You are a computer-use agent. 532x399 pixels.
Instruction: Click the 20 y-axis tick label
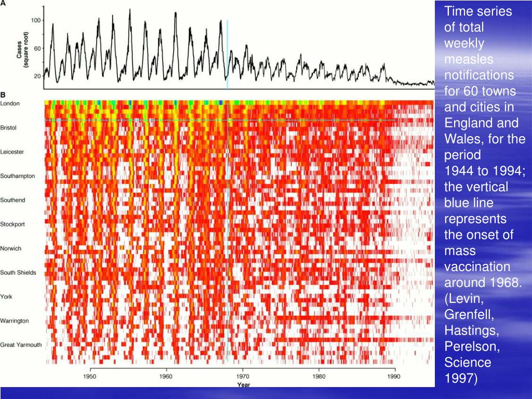[x=37, y=76]
